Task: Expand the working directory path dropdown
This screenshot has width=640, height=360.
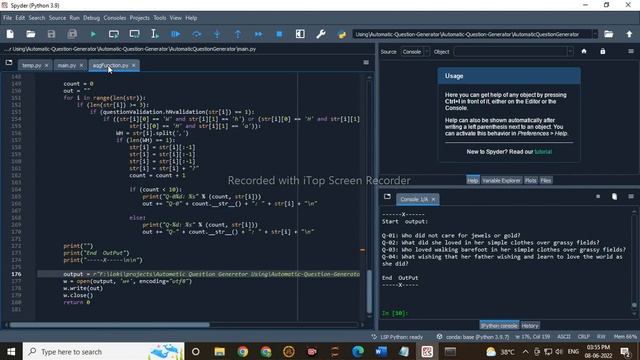Action: coord(595,34)
